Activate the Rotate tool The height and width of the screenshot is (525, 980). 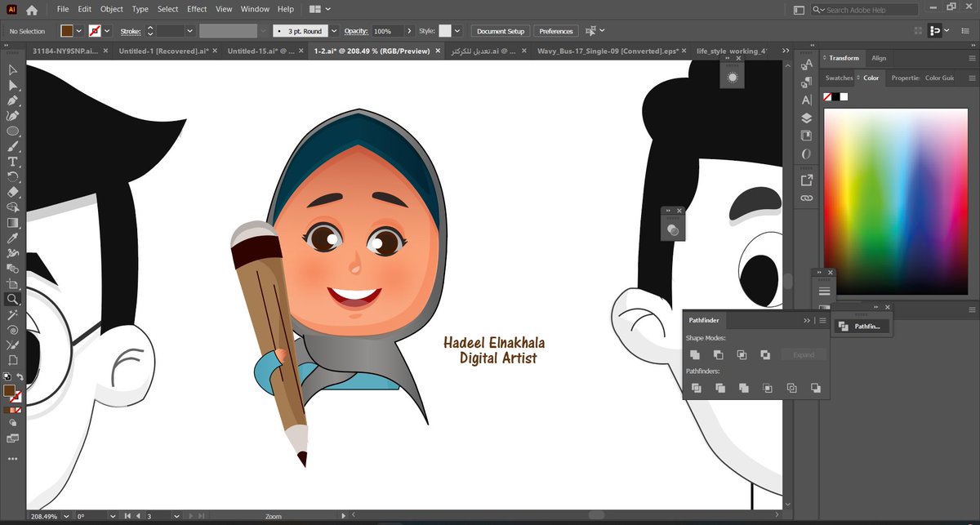[12, 176]
